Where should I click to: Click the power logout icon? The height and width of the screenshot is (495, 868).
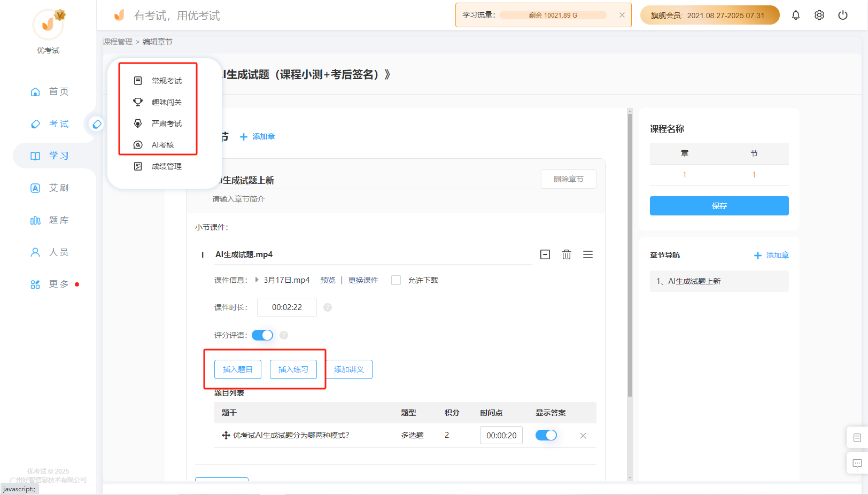click(x=843, y=15)
